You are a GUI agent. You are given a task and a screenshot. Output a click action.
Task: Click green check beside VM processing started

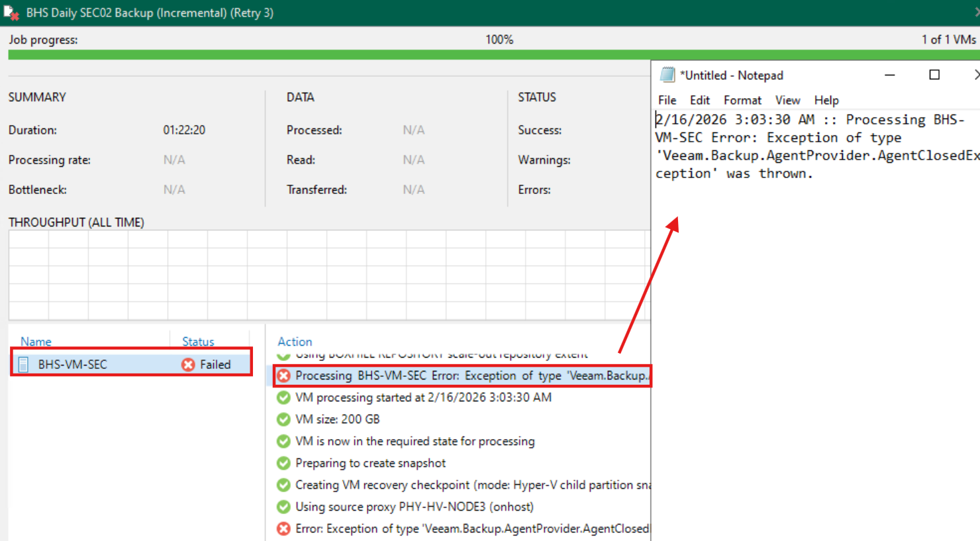tap(283, 397)
